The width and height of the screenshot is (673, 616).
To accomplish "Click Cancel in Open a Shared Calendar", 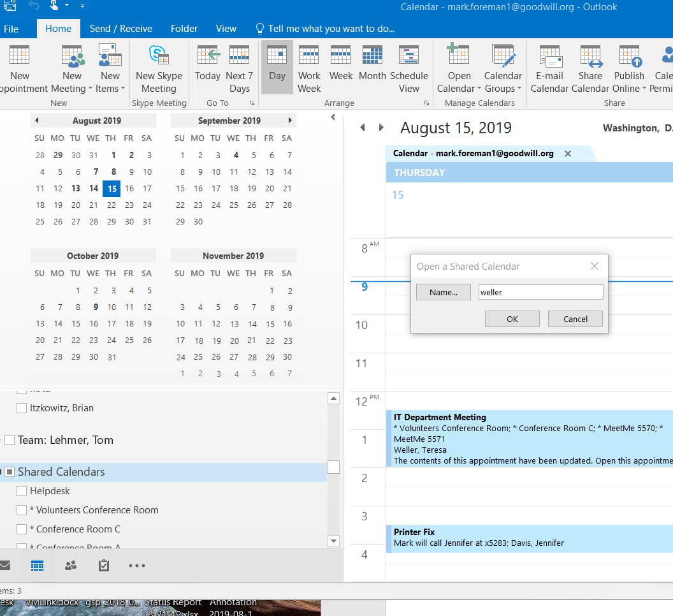I will (575, 319).
